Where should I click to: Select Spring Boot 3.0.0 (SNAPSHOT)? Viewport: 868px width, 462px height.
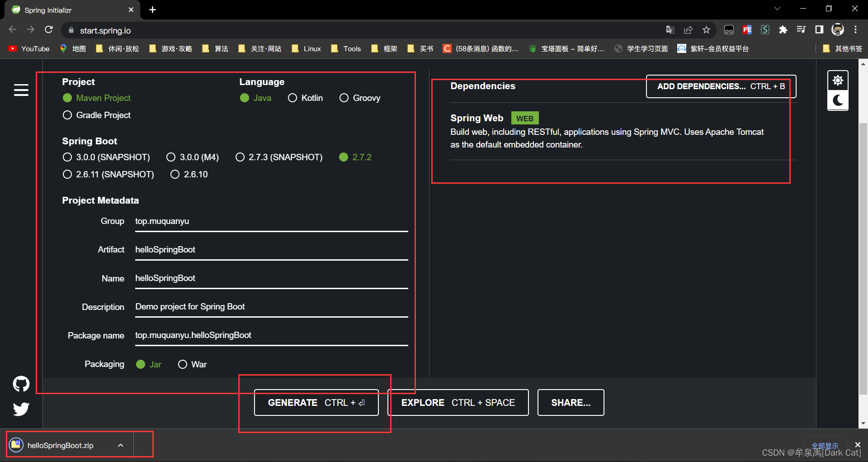[x=106, y=157]
